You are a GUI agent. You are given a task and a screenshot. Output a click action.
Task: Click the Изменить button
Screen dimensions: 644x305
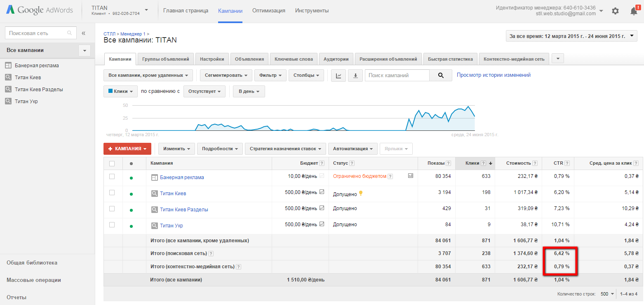[x=176, y=149]
